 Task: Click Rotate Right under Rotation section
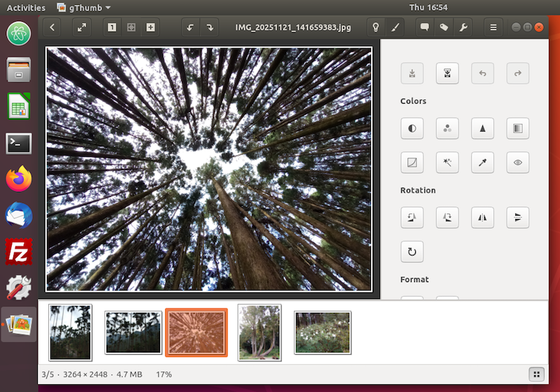(x=447, y=218)
